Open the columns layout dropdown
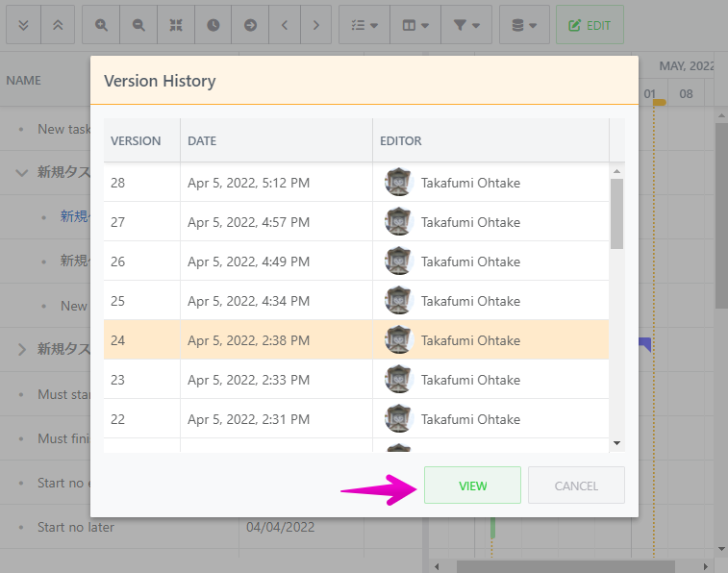728x573 pixels. [415, 25]
